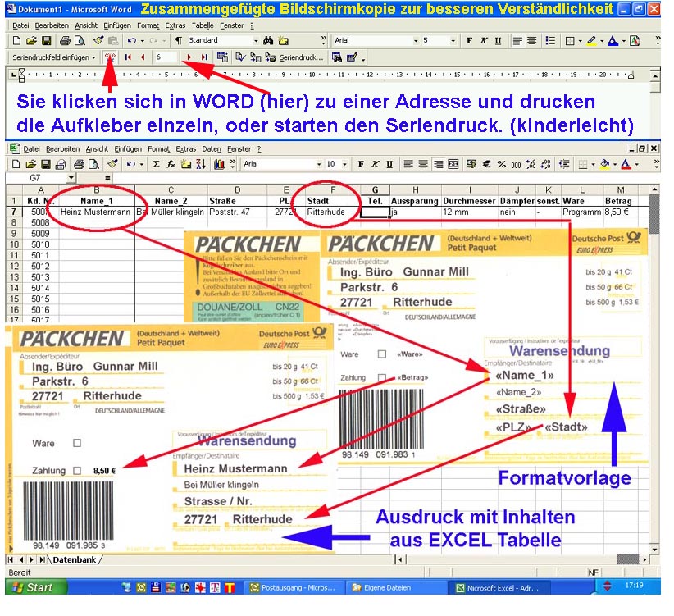This screenshot has height=616, width=674.
Task: Click the Excel column header D
Action: pyautogui.click(x=237, y=190)
